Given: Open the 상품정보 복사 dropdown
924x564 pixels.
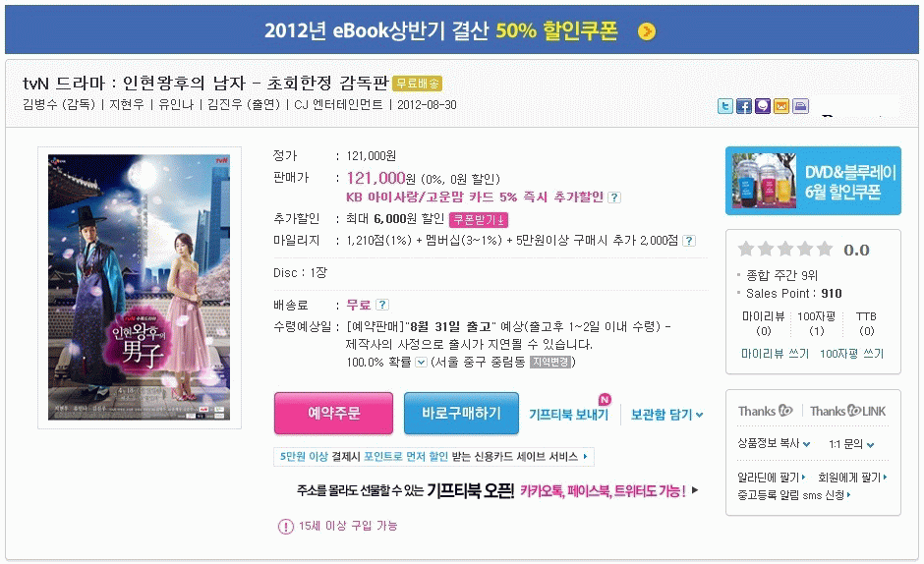Looking at the screenshot, I should click(774, 444).
